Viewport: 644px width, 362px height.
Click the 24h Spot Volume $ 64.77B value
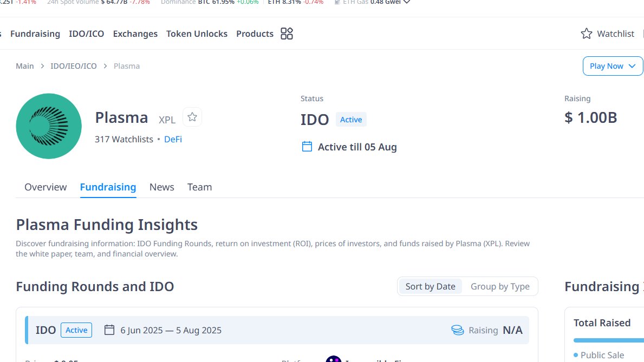point(114,2)
